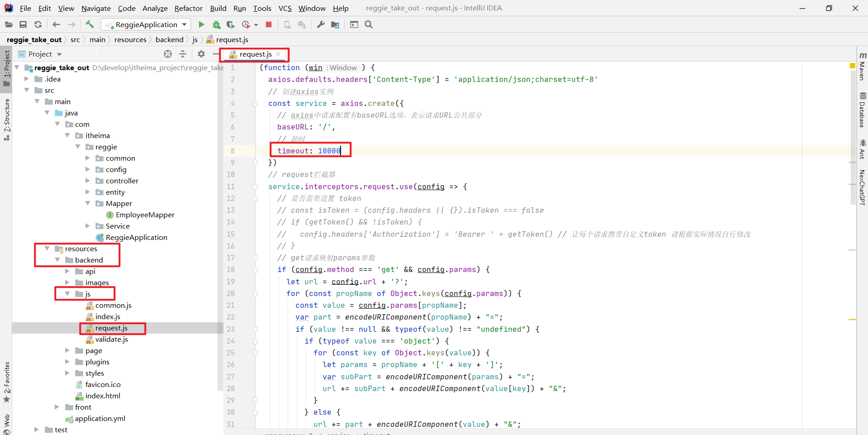868x435 pixels.
Task: Select index.js file in tree
Action: click(108, 316)
